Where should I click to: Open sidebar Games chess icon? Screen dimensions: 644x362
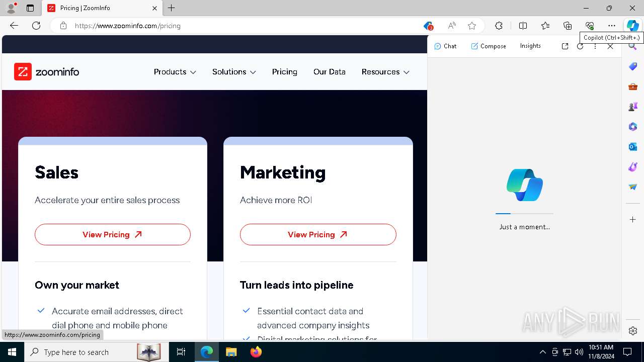pyautogui.click(x=633, y=107)
